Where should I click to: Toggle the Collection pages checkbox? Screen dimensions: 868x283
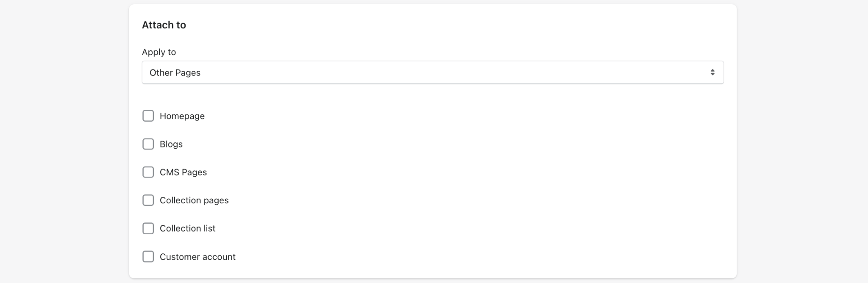click(148, 200)
